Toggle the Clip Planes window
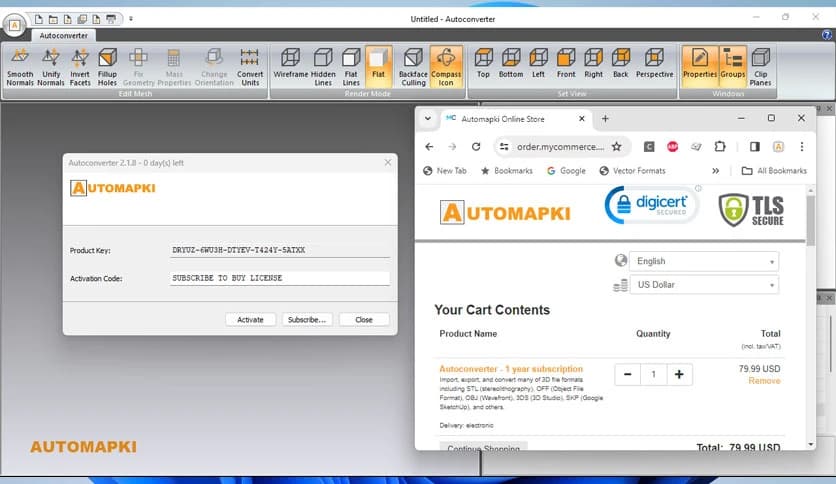836x484 pixels. pyautogui.click(x=760, y=67)
